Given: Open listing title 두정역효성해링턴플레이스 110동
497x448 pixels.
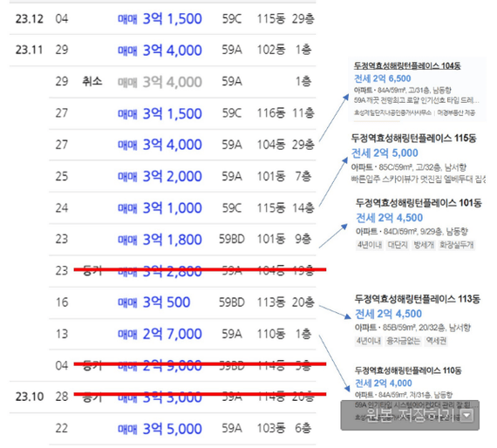Looking at the screenshot, I should click(x=408, y=370).
